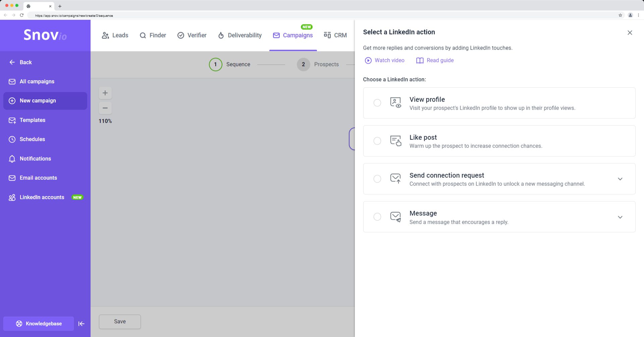The width and height of the screenshot is (644, 337).
Task: Click the browser reload icon
Action: [x=22, y=15]
